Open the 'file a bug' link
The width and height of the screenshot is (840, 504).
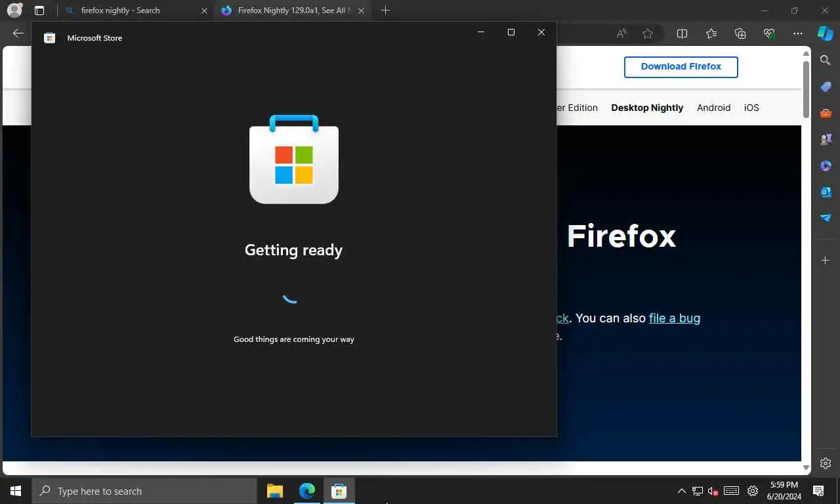pos(675,318)
